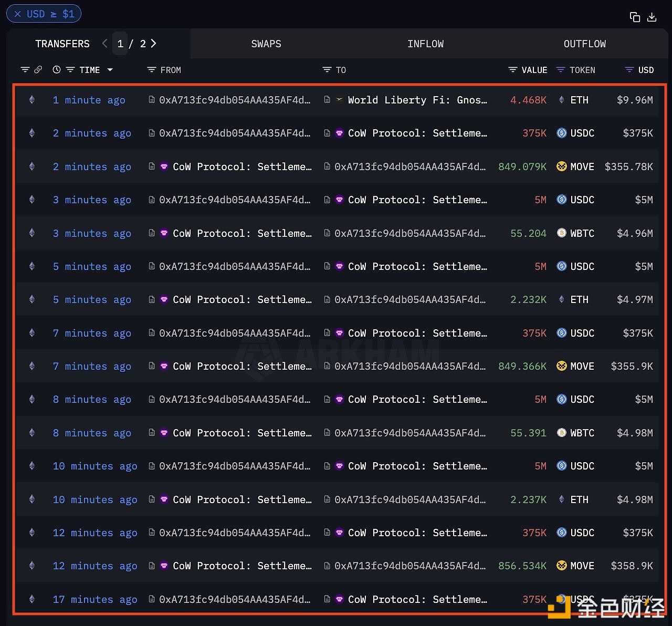
Task: Click the 849.366K MOVE value
Action: click(x=522, y=366)
